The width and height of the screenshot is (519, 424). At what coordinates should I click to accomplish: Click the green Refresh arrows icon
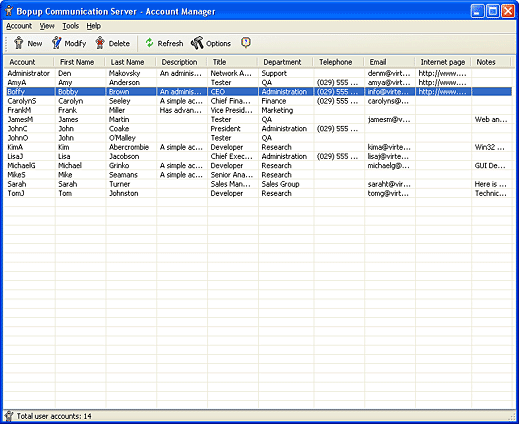click(x=149, y=43)
